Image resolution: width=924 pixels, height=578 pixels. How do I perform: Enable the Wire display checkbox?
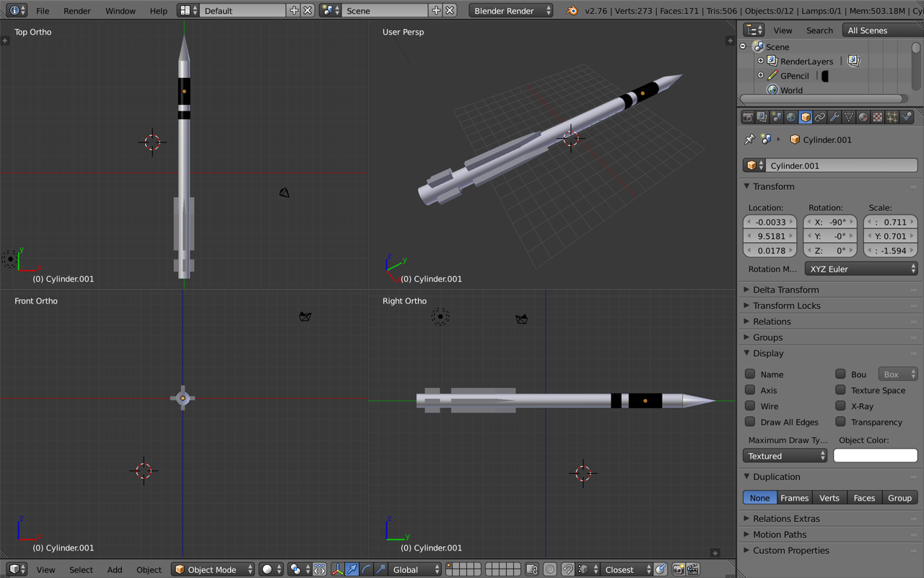point(750,405)
